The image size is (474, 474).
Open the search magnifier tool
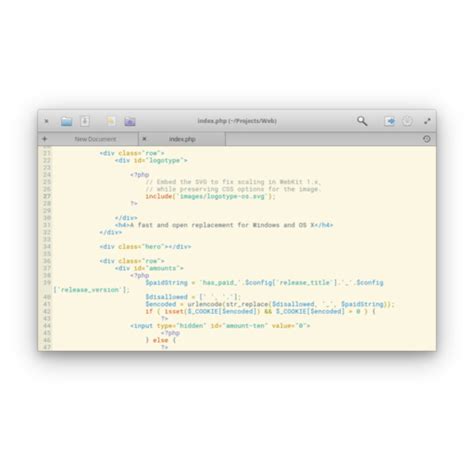pyautogui.click(x=362, y=121)
